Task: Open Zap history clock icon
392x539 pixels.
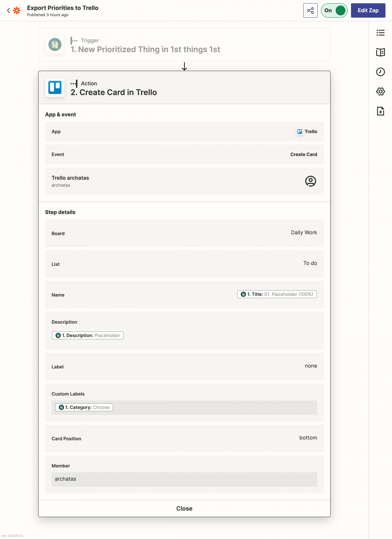Action: tap(380, 72)
